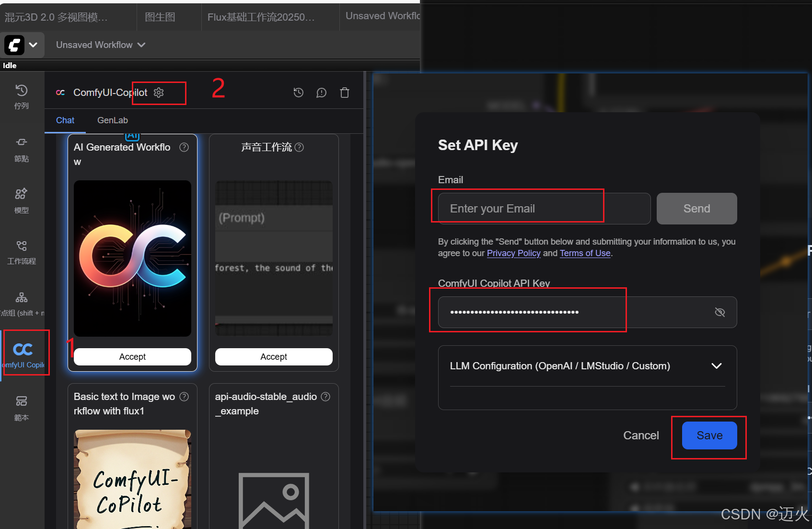Open the ComfyUI logo menu
This screenshot has height=529, width=812.
14,45
